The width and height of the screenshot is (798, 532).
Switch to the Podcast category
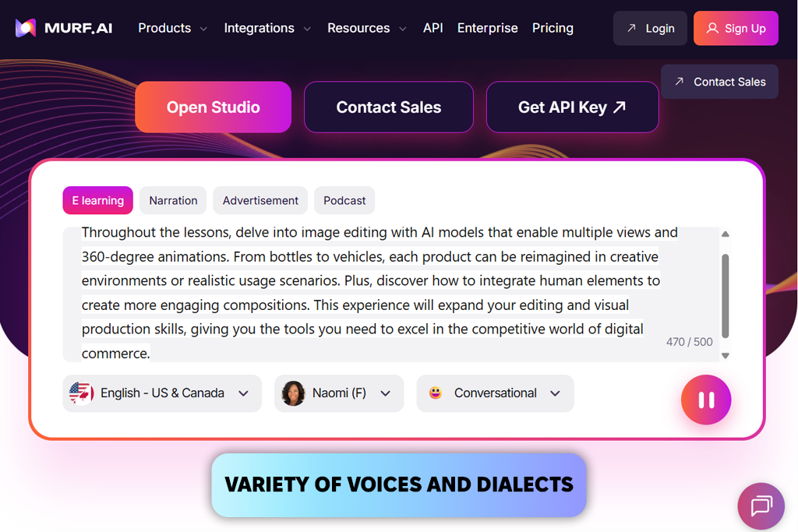click(x=344, y=200)
